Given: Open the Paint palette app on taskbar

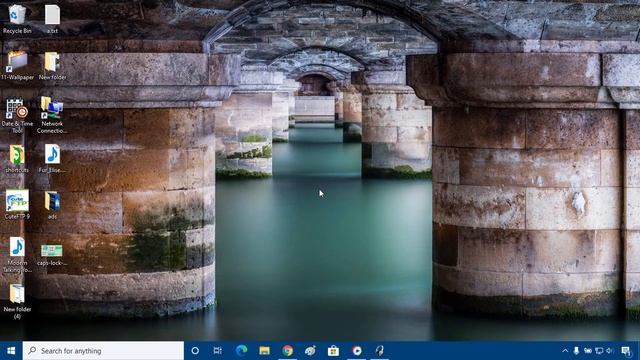Looking at the screenshot, I should click(x=310, y=351).
